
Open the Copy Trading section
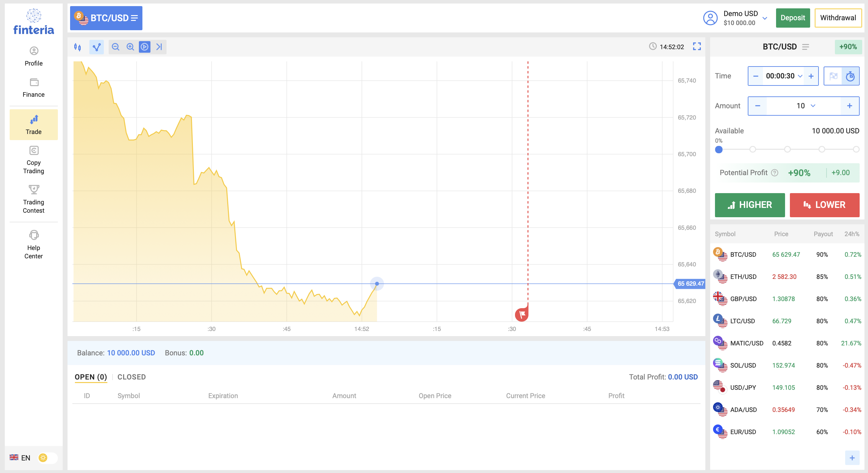pos(33,159)
